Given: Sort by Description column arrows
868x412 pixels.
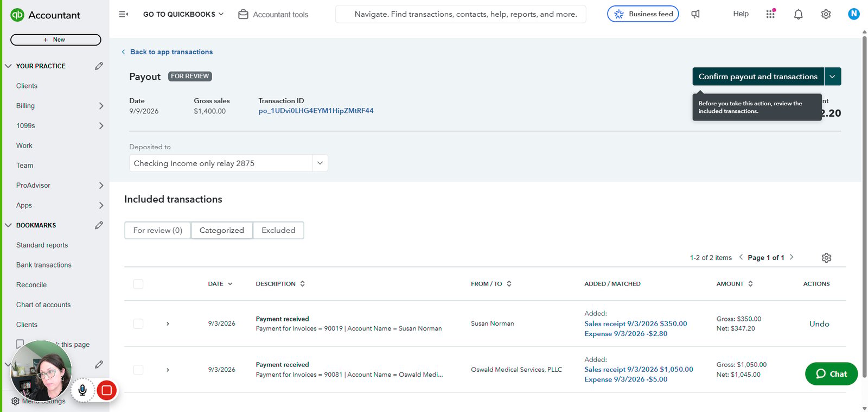Looking at the screenshot, I should 302,284.
